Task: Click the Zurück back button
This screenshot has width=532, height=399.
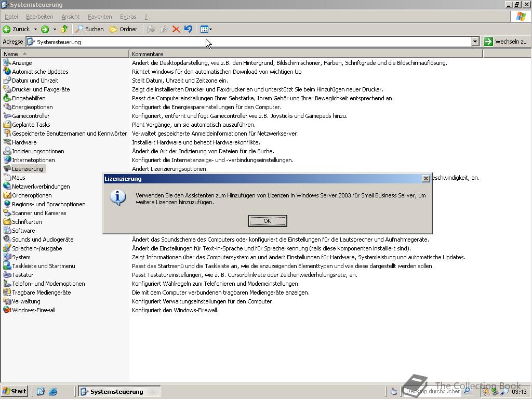Action: click(16, 29)
